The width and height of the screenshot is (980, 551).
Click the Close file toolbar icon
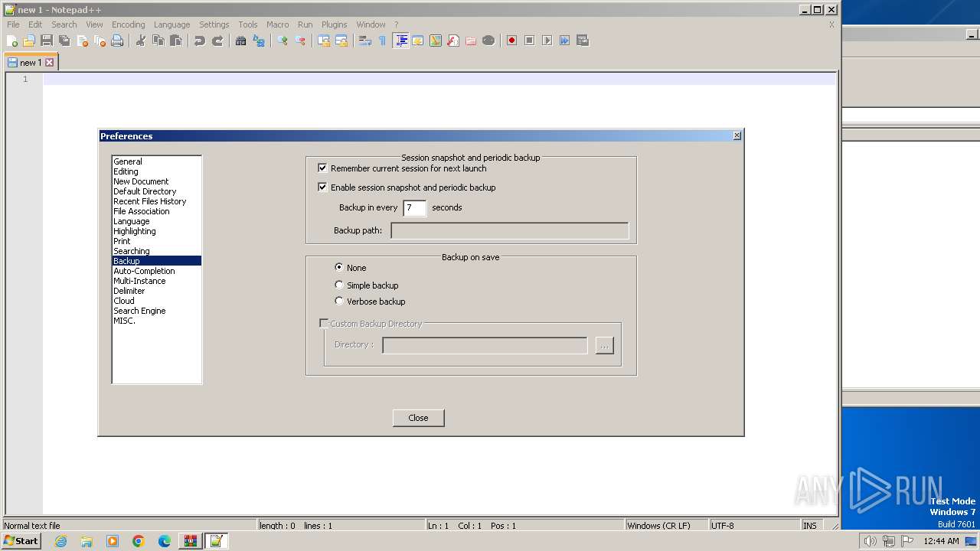(x=82, y=41)
